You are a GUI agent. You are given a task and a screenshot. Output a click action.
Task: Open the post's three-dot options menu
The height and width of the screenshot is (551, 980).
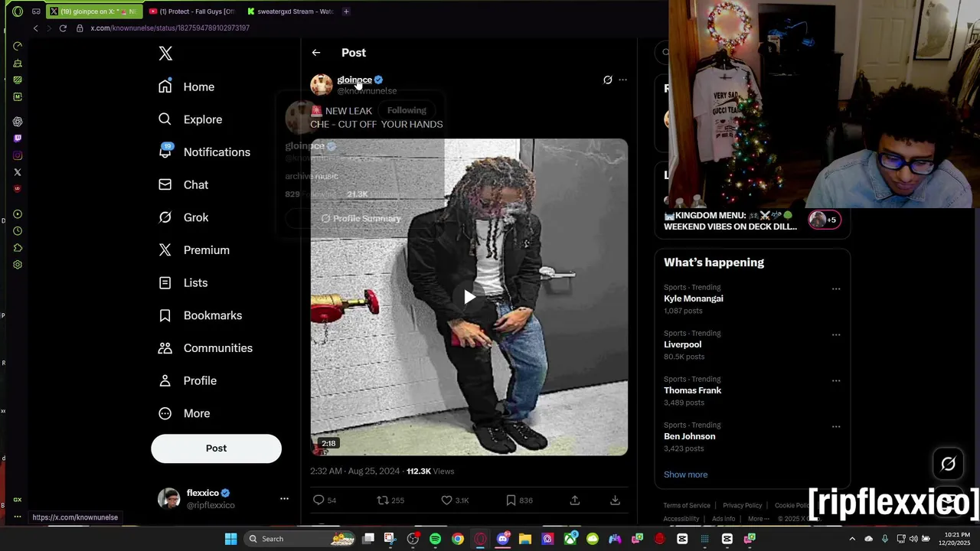(622, 80)
